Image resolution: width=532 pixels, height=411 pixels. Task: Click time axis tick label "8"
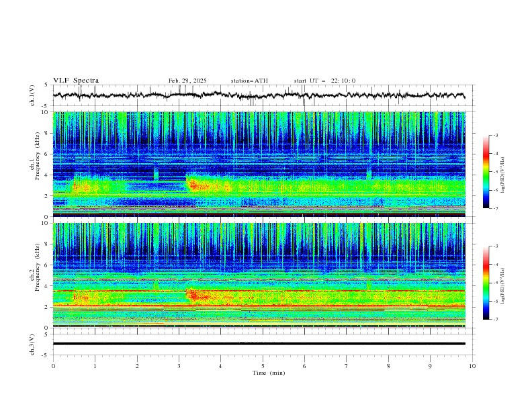pyautogui.click(x=388, y=366)
